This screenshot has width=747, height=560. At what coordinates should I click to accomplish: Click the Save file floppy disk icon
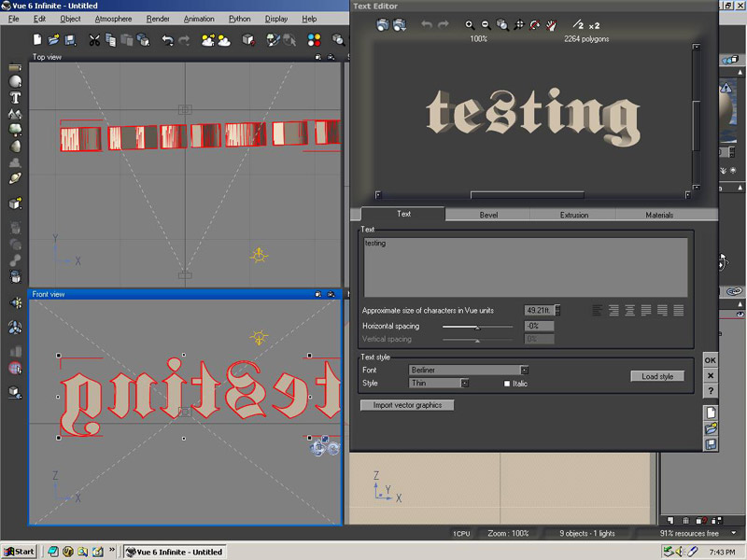tap(71, 40)
